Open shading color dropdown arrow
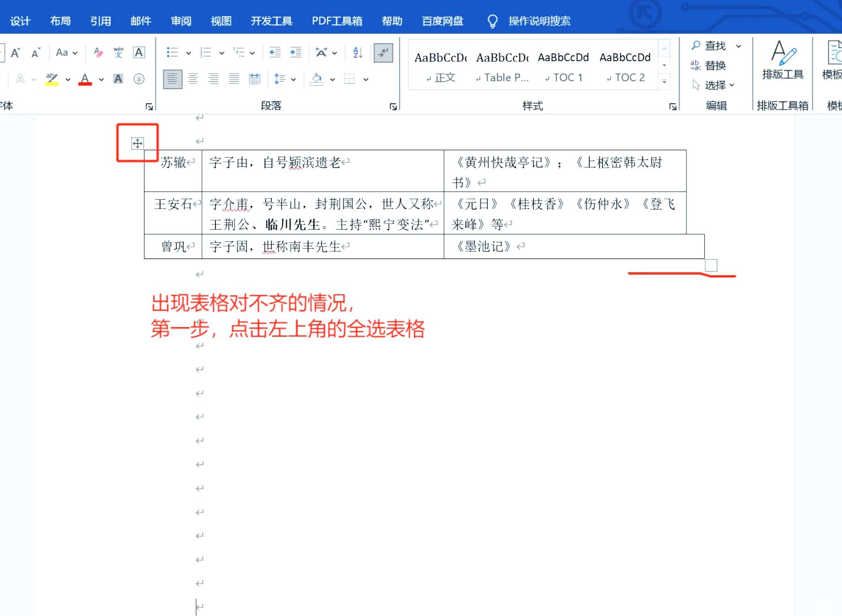The height and width of the screenshot is (616, 842). pos(332,79)
